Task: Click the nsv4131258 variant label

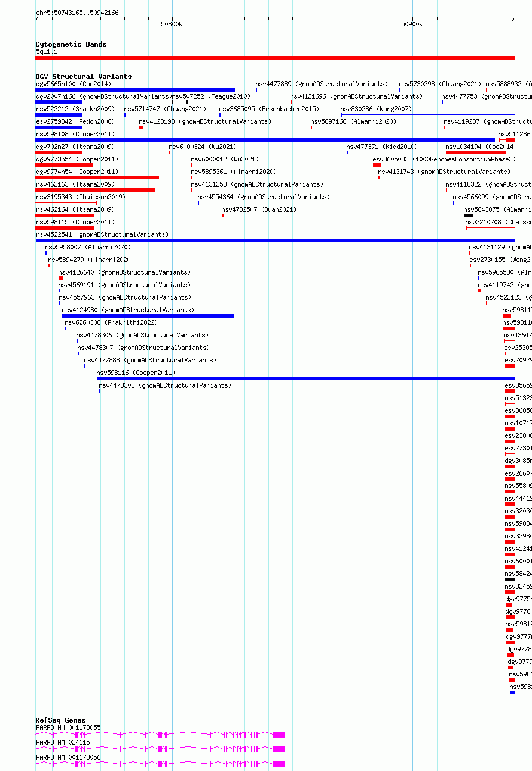Action: pos(257,184)
